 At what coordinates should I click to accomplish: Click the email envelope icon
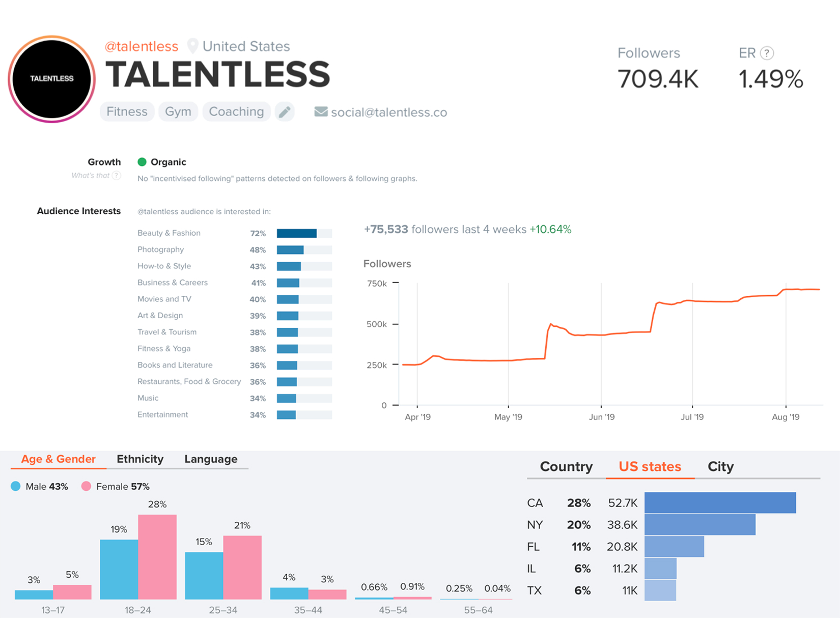[x=321, y=111]
